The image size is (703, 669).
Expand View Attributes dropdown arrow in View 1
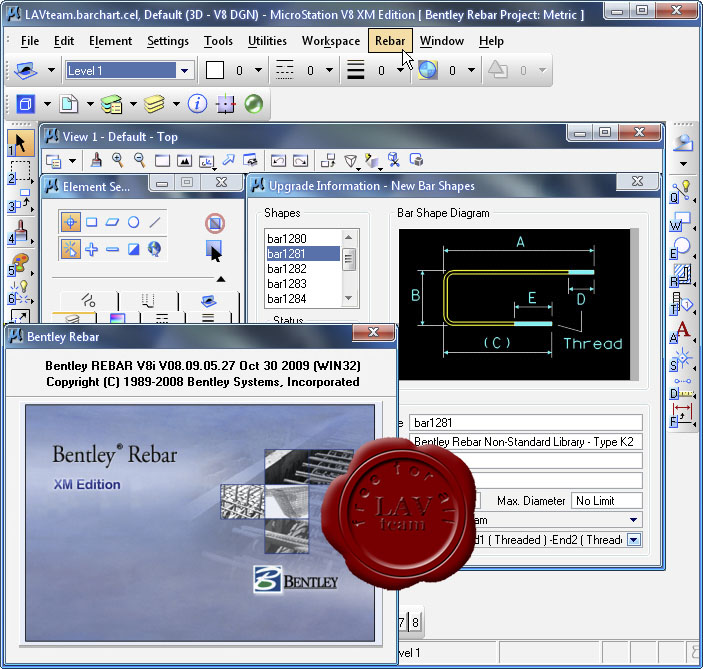tap(72, 161)
